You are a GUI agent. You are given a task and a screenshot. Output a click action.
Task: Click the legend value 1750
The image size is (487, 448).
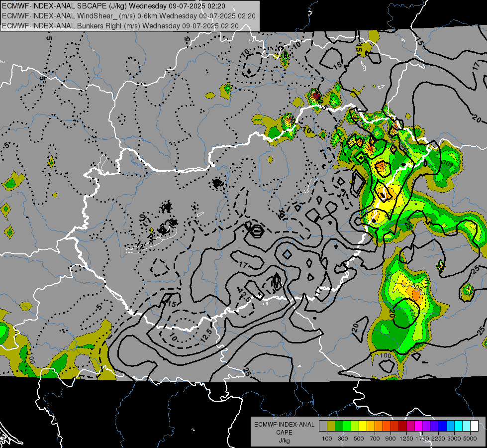(x=422, y=439)
